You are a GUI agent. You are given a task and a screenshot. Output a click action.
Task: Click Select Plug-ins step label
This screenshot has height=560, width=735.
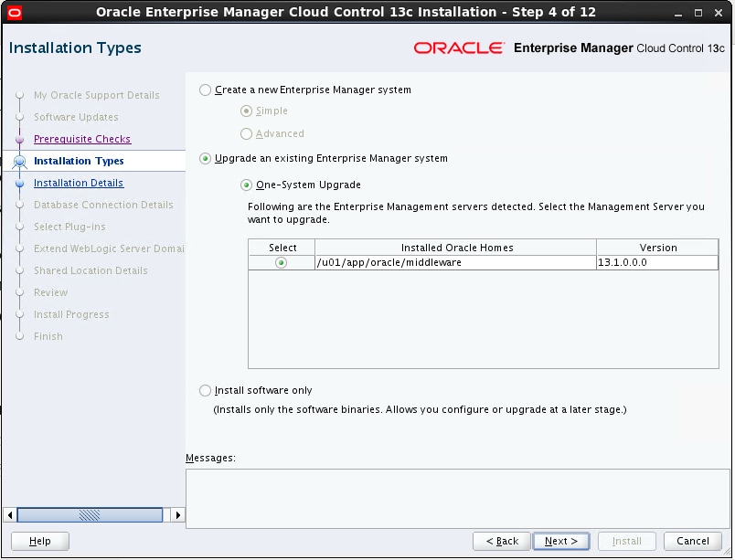(69, 227)
